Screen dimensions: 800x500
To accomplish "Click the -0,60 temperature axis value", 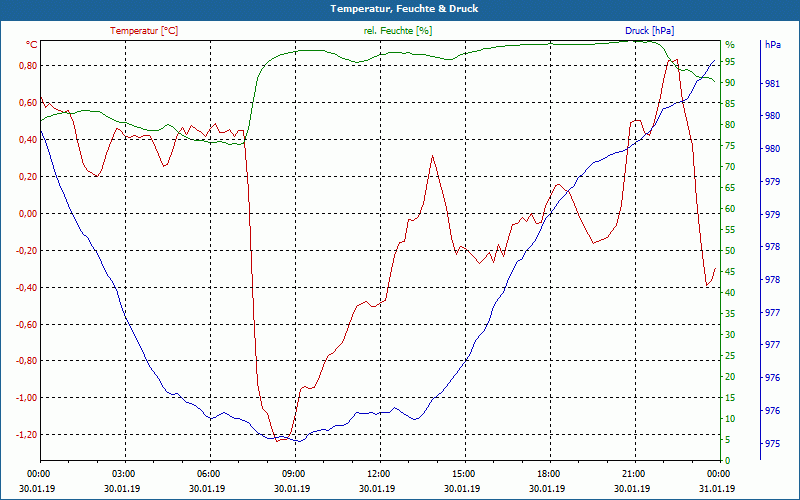I will pos(27,324).
